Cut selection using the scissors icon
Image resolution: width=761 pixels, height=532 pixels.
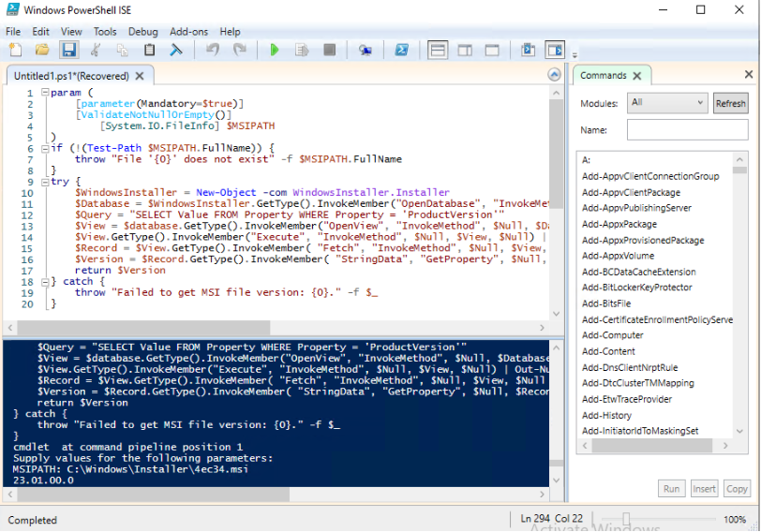pyautogui.click(x=96, y=50)
